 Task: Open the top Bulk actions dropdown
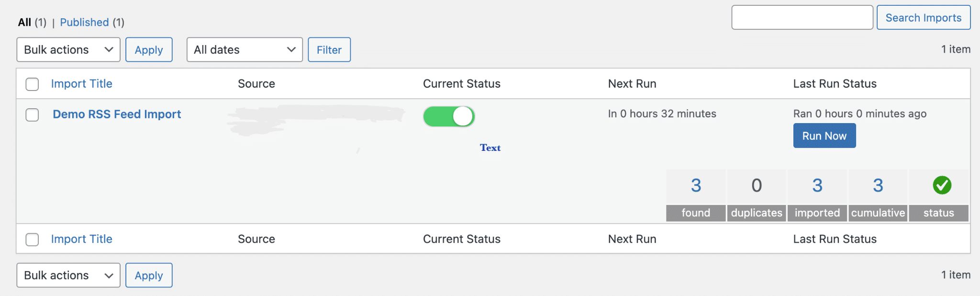(x=68, y=50)
